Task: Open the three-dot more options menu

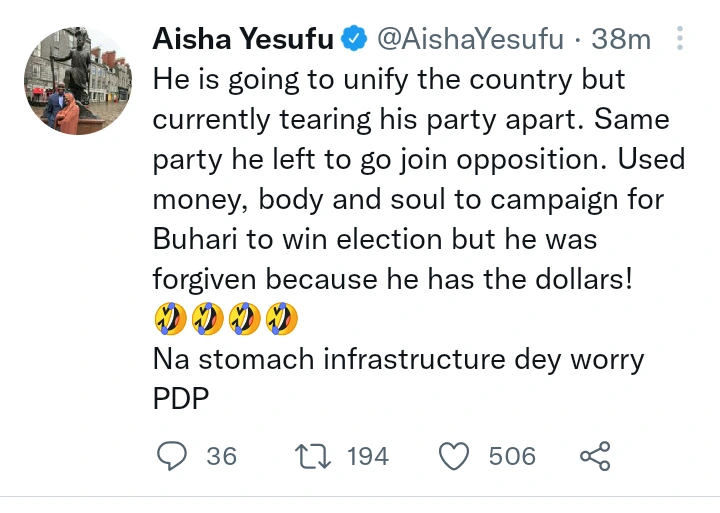Action: [x=681, y=40]
